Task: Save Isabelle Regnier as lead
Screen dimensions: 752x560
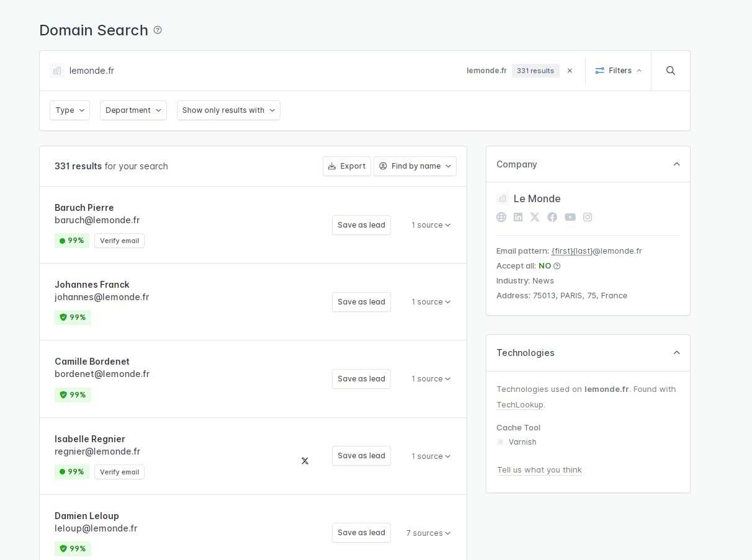Action: coord(361,456)
